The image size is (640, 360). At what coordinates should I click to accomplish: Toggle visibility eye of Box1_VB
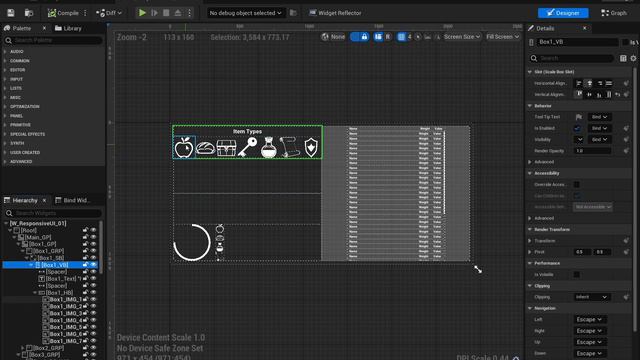[93, 265]
